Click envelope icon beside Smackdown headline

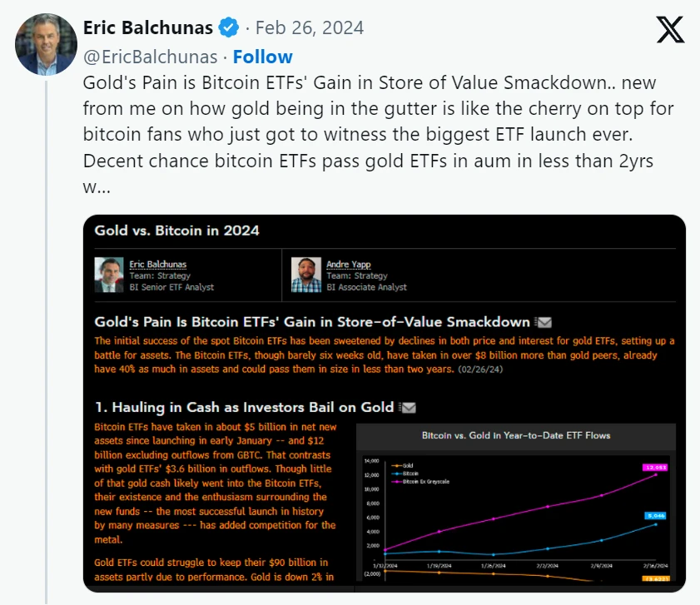tap(543, 322)
